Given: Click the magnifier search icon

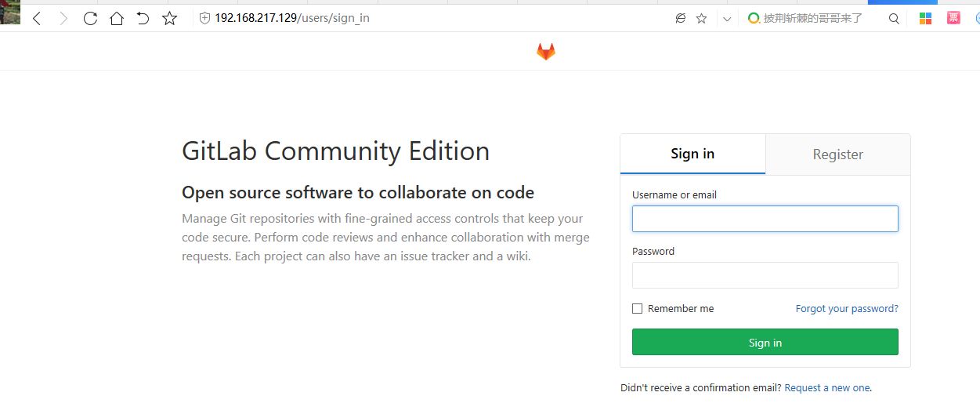Looking at the screenshot, I should (894, 18).
